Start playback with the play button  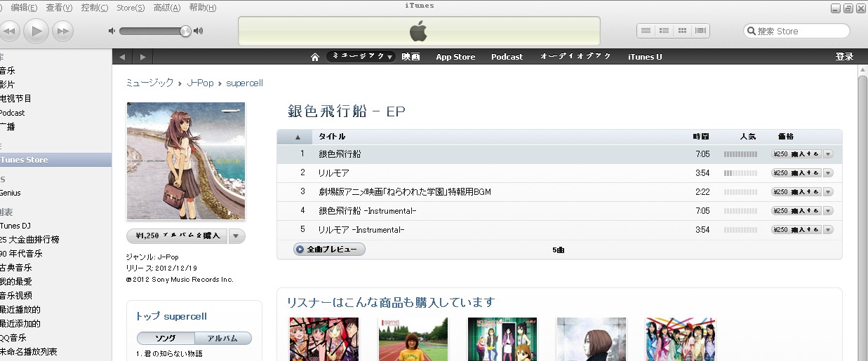point(36,30)
